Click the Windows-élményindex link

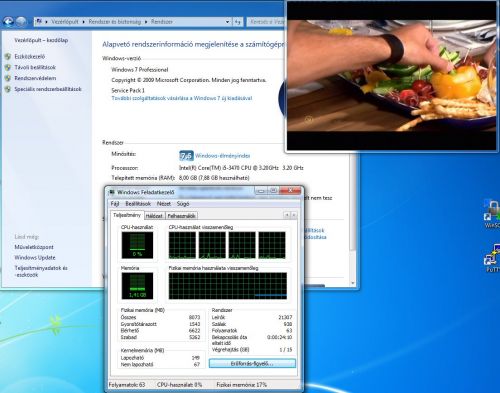(x=222, y=156)
